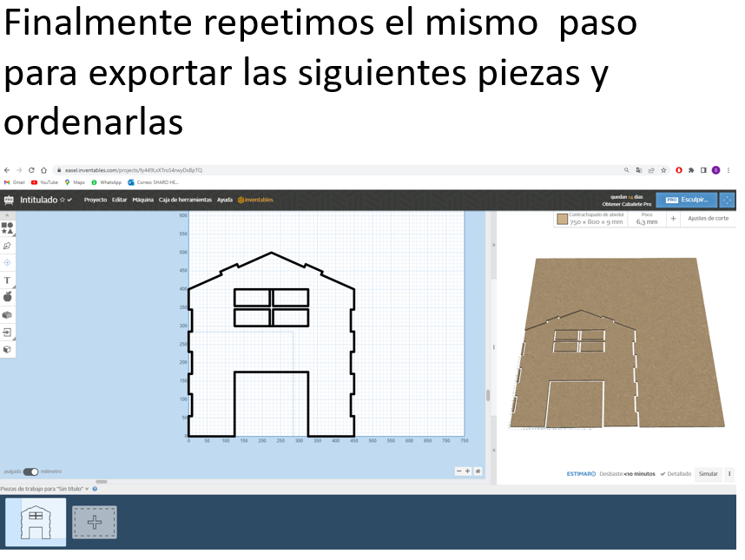Click the Simular button
The image size is (745, 560).
point(709,474)
